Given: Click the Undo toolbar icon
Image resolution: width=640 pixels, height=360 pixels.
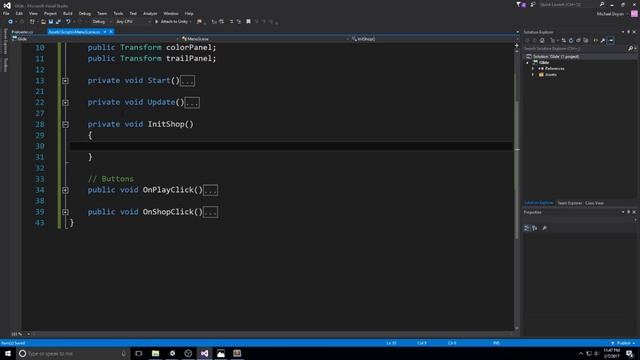Looking at the screenshot, I should click(x=68, y=22).
